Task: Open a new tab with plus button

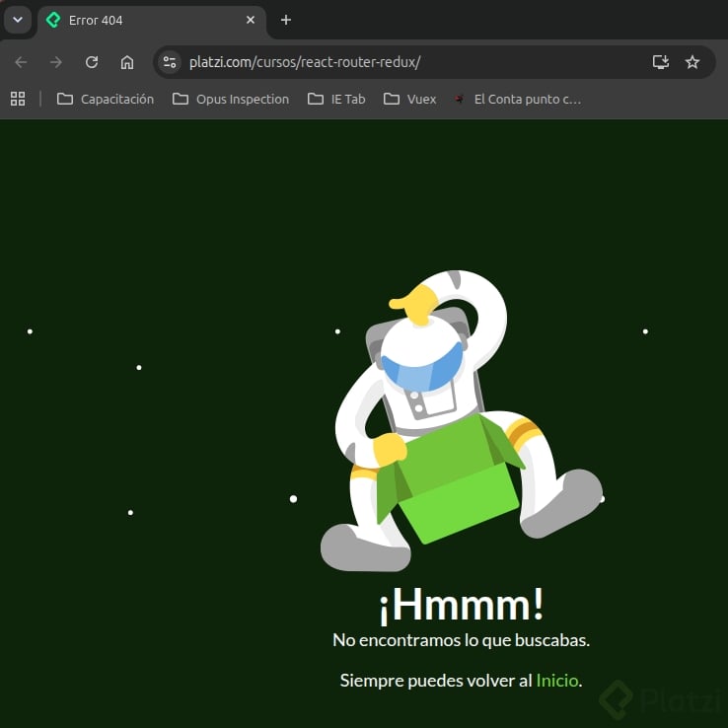Action: (286, 20)
